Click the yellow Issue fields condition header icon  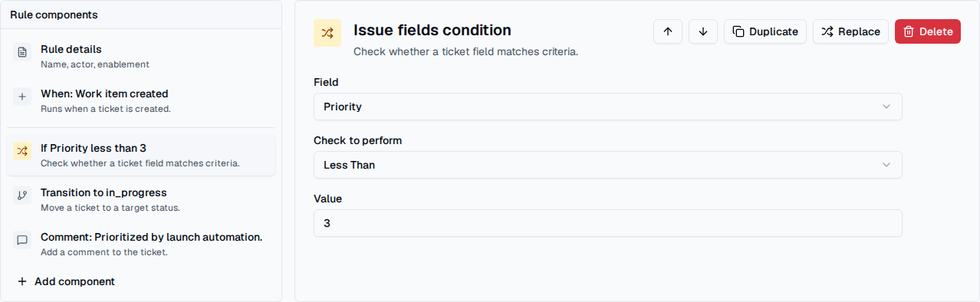coord(327,33)
